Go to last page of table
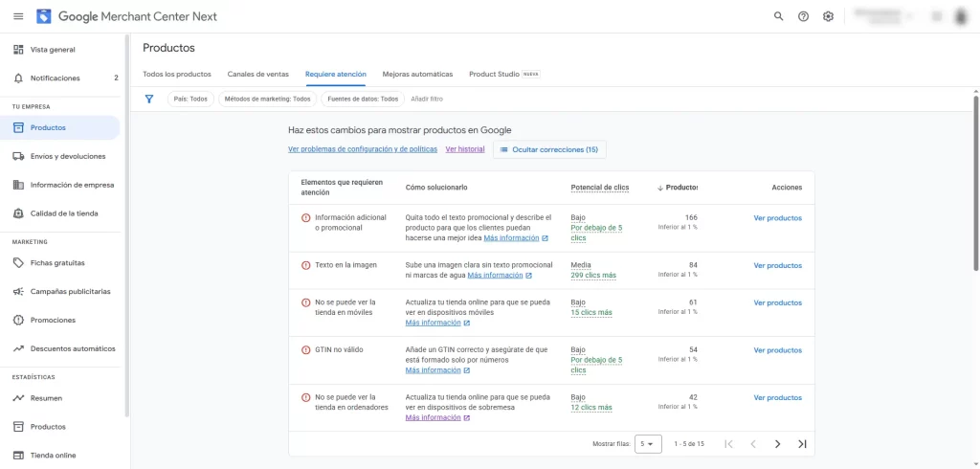This screenshot has height=469, width=980. pyautogui.click(x=803, y=444)
